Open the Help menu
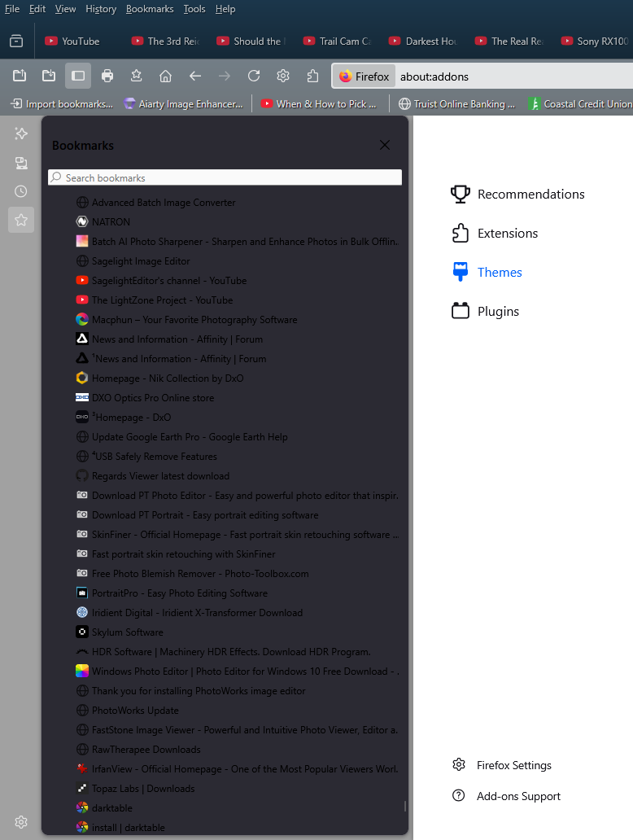This screenshot has height=840, width=633. 225,9
